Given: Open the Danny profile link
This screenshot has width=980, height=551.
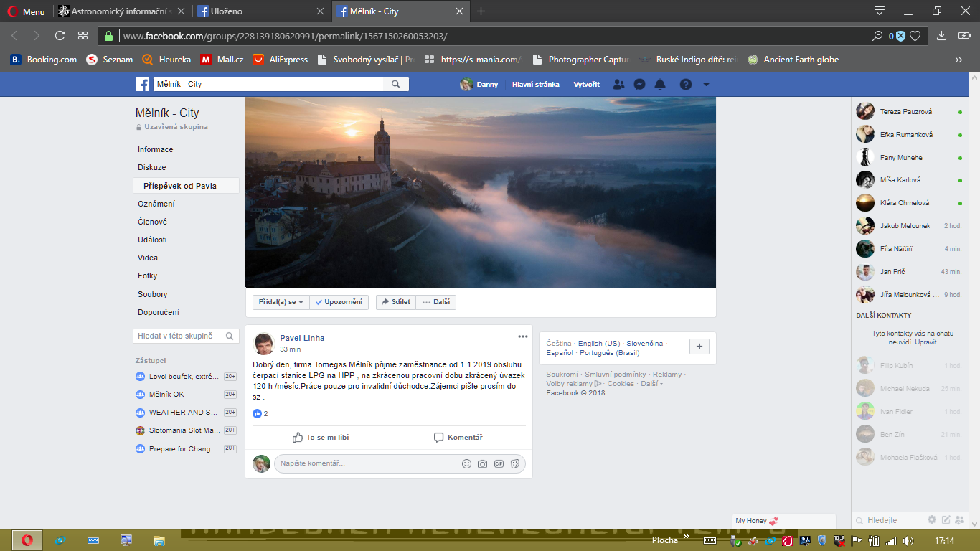Looking at the screenshot, I should coord(479,84).
